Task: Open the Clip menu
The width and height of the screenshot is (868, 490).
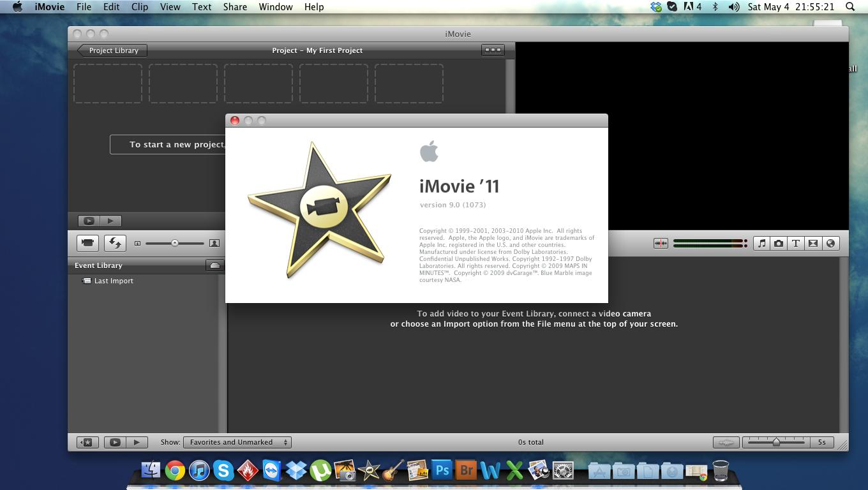Action: click(139, 7)
